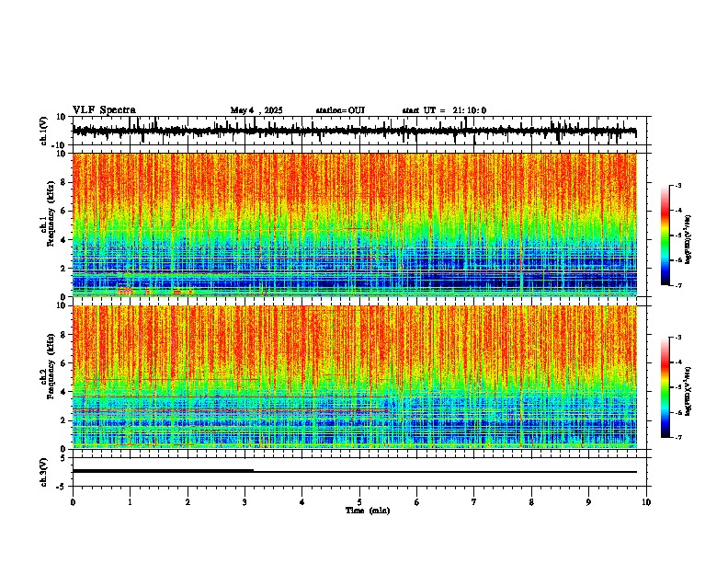Screen dimensions: 728x563
Task: Click the ch.2 colorbar log(PSD) label
Action: 688,391
